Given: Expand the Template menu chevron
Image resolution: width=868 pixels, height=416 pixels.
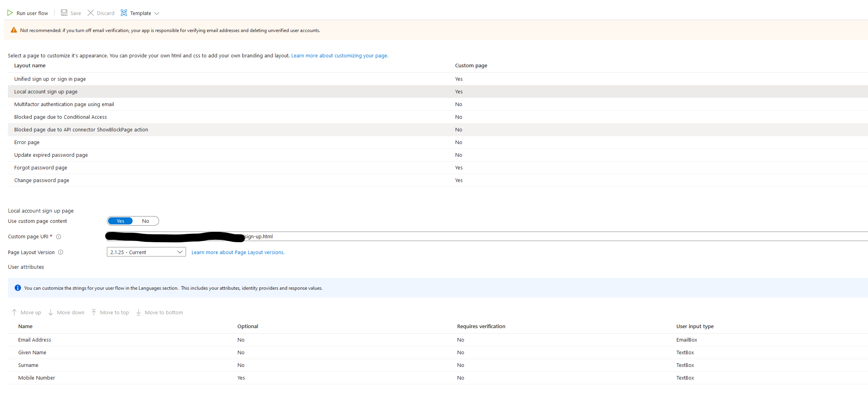Looking at the screenshot, I should [157, 13].
